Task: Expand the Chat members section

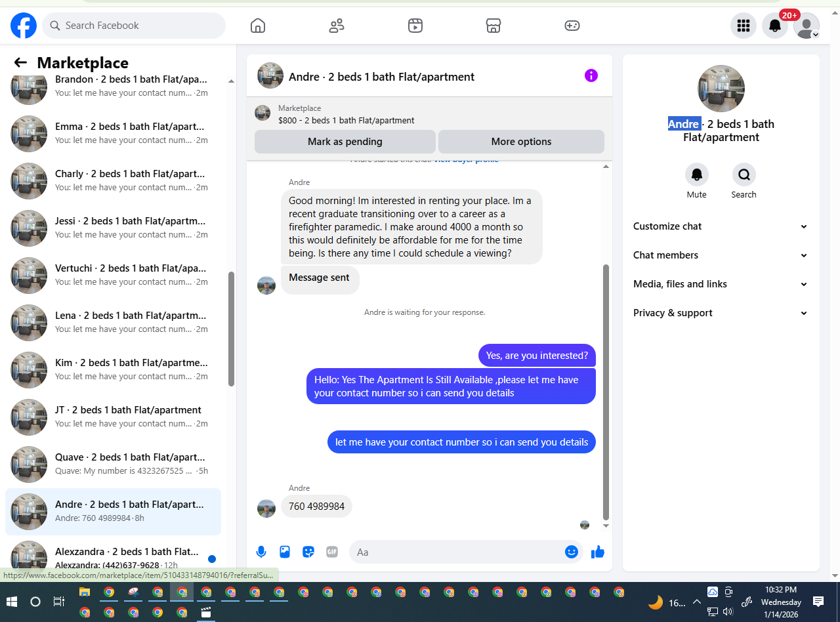Action: [x=721, y=255]
